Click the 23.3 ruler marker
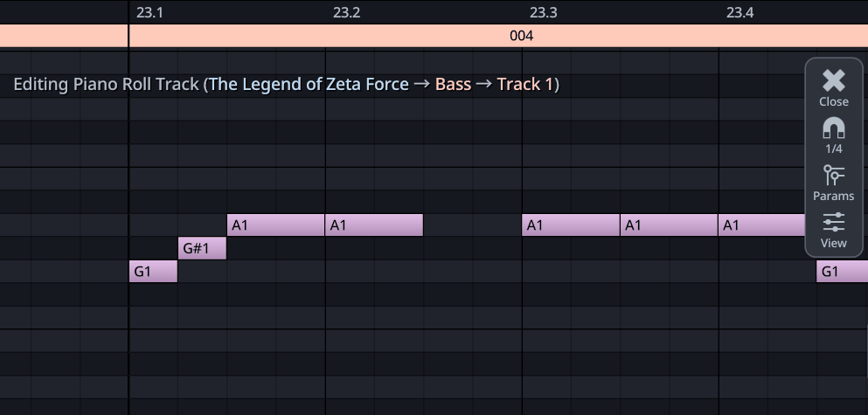Viewport: 868px width, 415px height. 543,12
